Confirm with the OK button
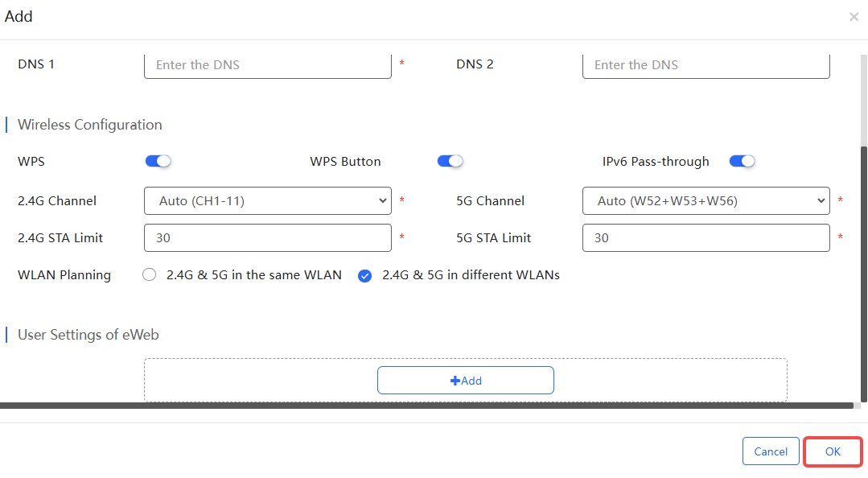Screen dimensions: 868x478 833,451
